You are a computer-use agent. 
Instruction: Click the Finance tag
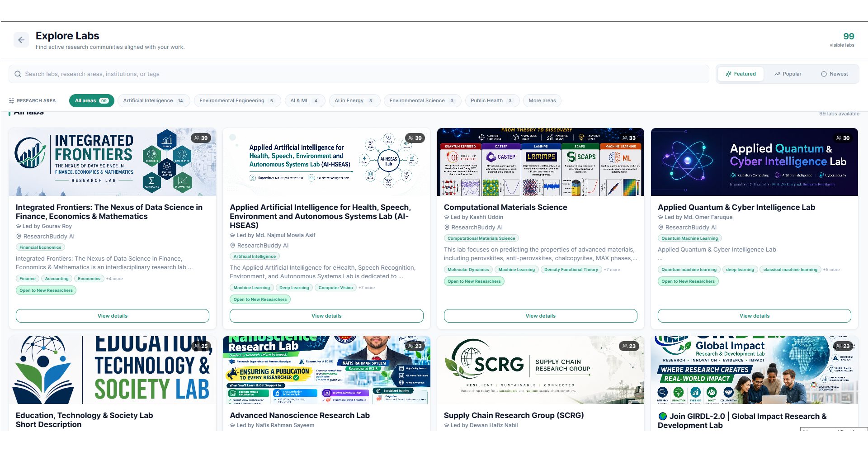(27, 279)
